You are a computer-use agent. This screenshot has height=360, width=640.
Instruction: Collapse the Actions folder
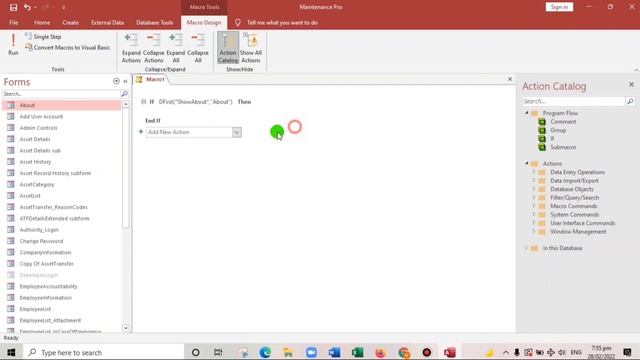tap(527, 163)
